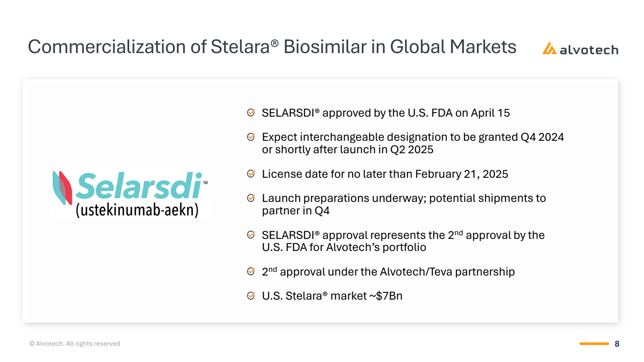Click the Selarsdi leaf emblem
This screenshot has width=644, height=362.
[x=62, y=188]
